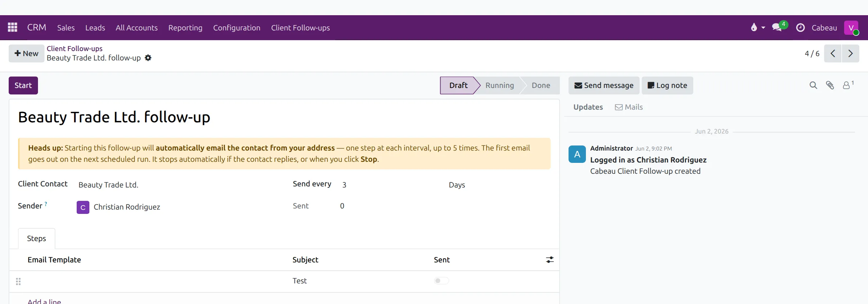Open the conversations messages icon
868x304 pixels.
click(x=779, y=27)
